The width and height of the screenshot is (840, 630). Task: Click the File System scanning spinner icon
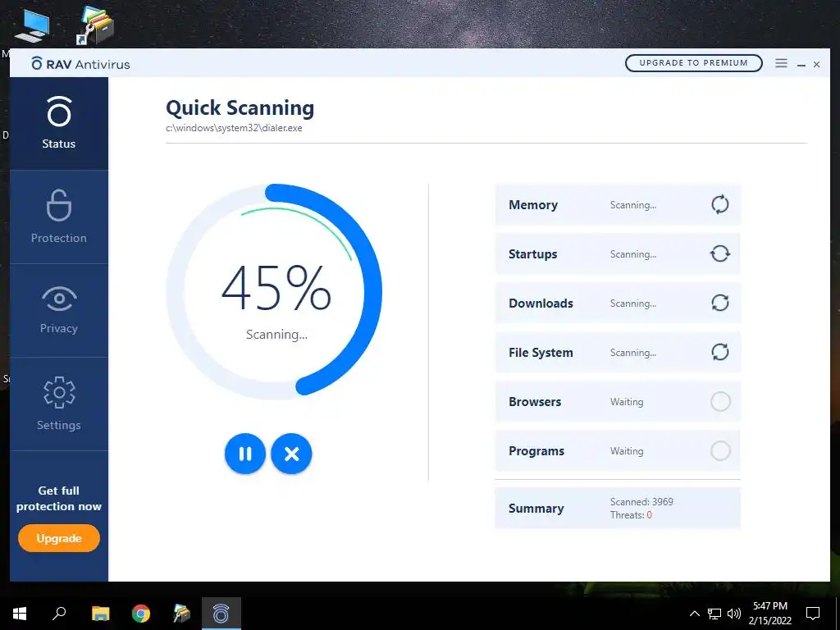pyautogui.click(x=720, y=352)
